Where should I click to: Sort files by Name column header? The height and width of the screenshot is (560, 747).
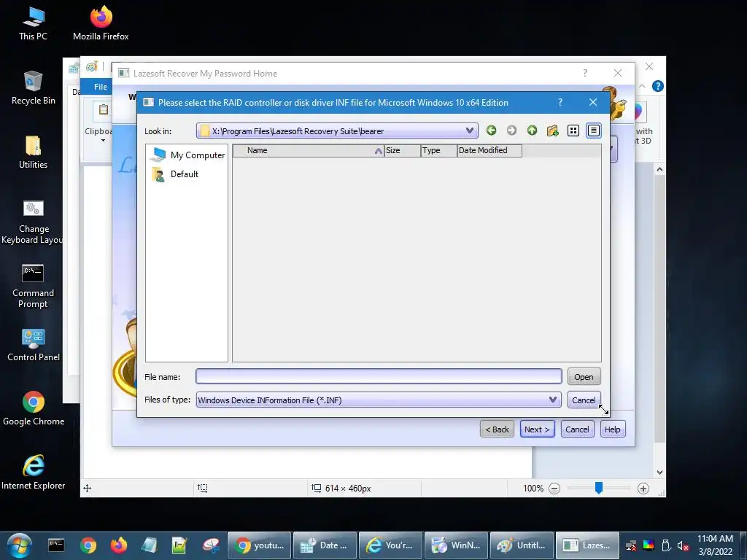(x=308, y=150)
